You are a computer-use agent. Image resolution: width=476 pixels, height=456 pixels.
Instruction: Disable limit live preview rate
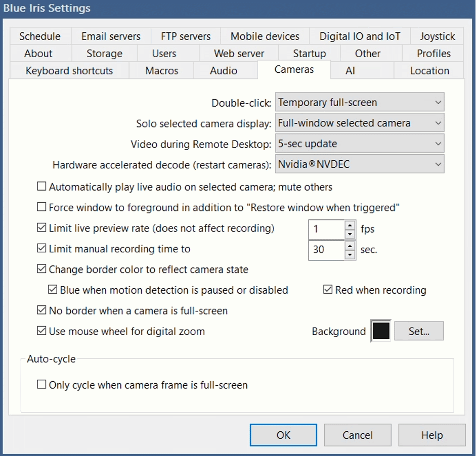point(41,227)
